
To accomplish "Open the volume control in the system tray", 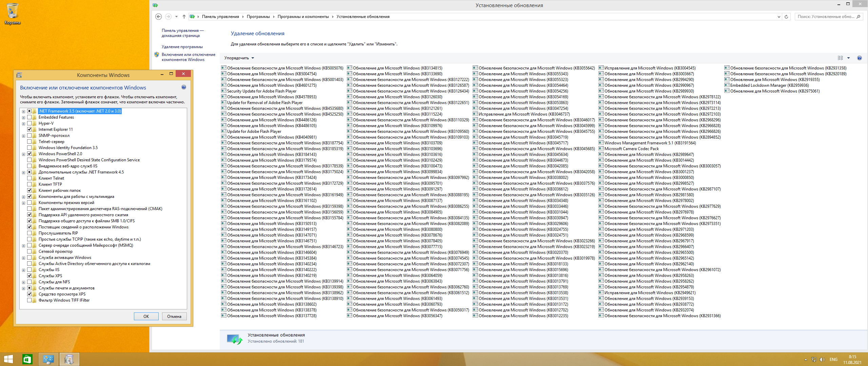I will 822,360.
